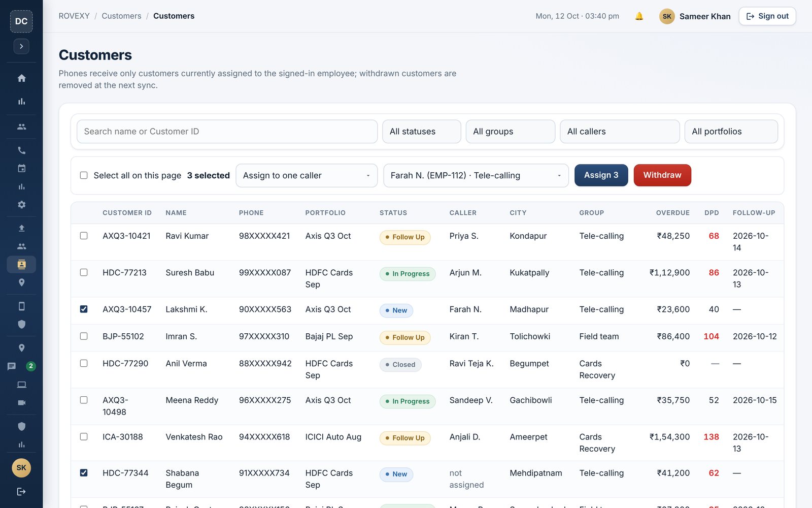
Task: Select the Suresh Babu row checkbox
Action: (84, 272)
